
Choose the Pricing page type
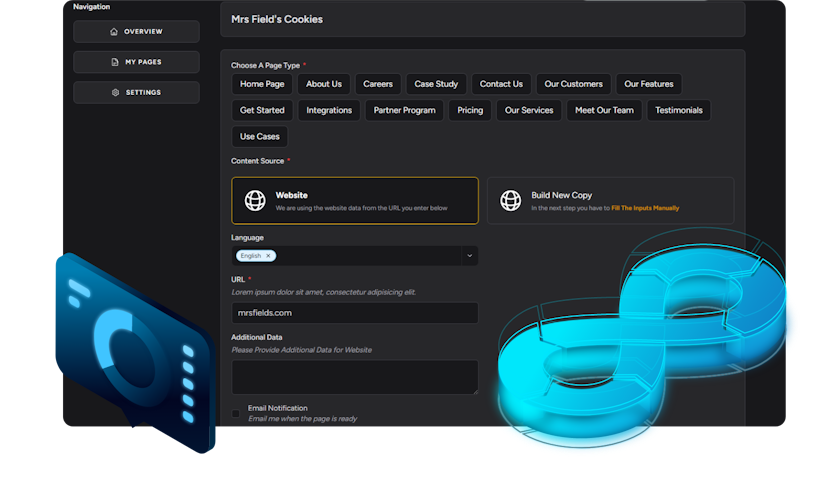469,110
